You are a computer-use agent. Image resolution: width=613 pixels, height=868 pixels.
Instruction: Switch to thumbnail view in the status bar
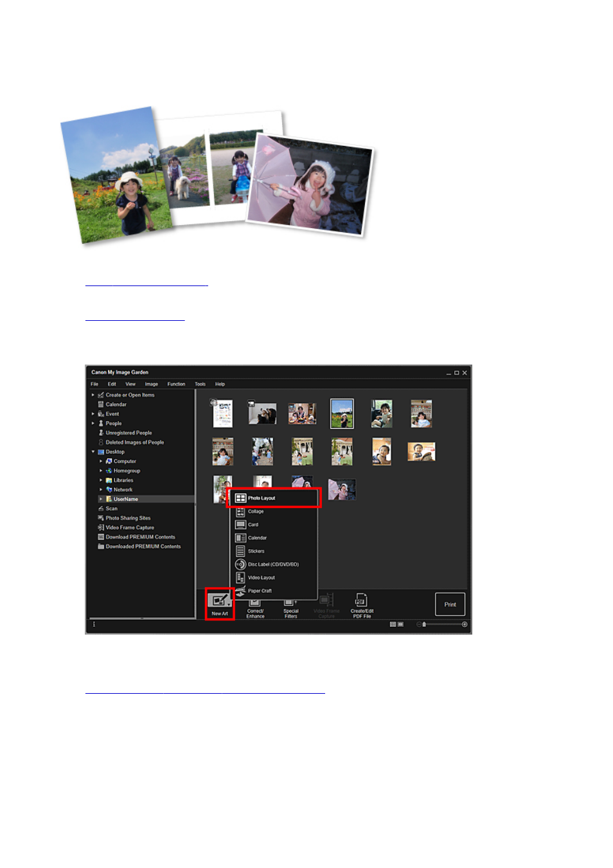(x=393, y=625)
